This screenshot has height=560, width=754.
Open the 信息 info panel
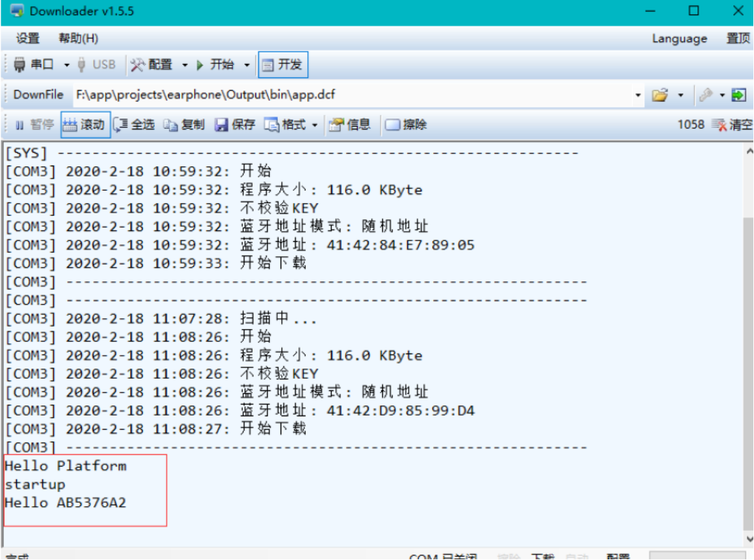(349, 125)
